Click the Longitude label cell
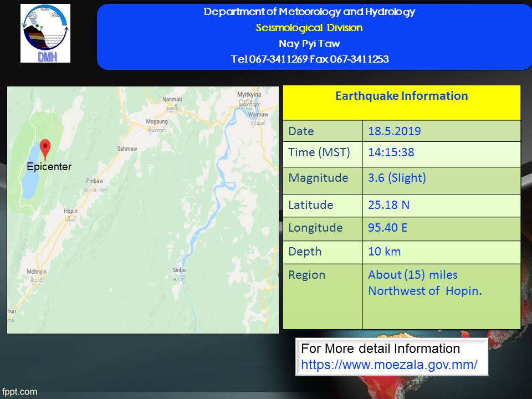This screenshot has width=532, height=399. click(x=323, y=229)
